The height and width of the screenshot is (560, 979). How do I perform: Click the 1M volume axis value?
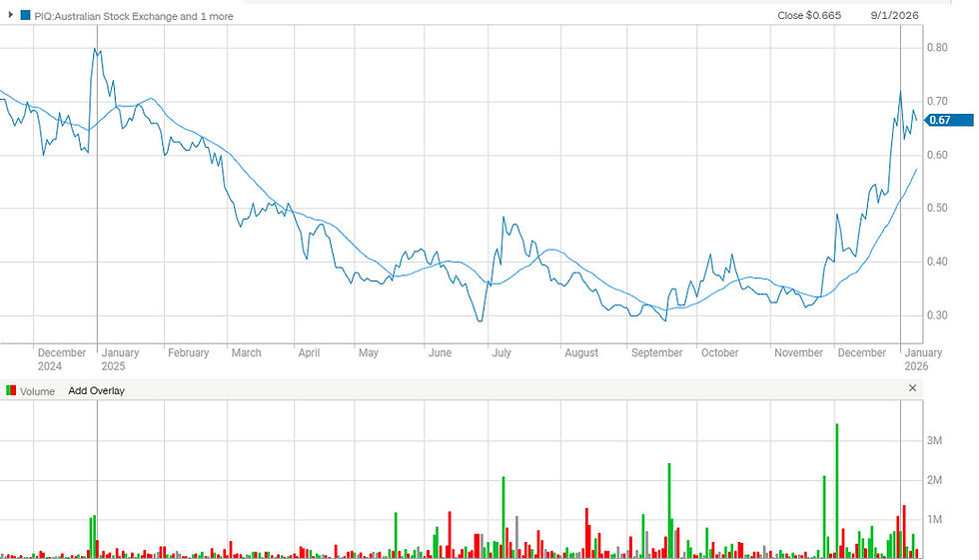[x=934, y=519]
